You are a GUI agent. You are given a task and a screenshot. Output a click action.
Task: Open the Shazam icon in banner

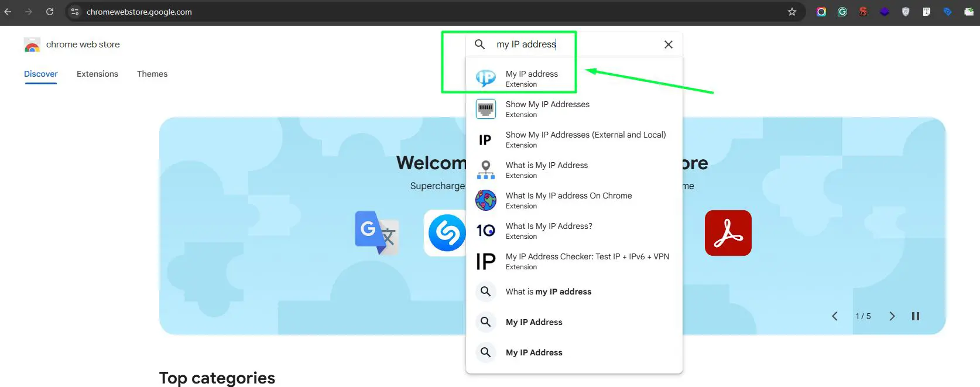(445, 233)
